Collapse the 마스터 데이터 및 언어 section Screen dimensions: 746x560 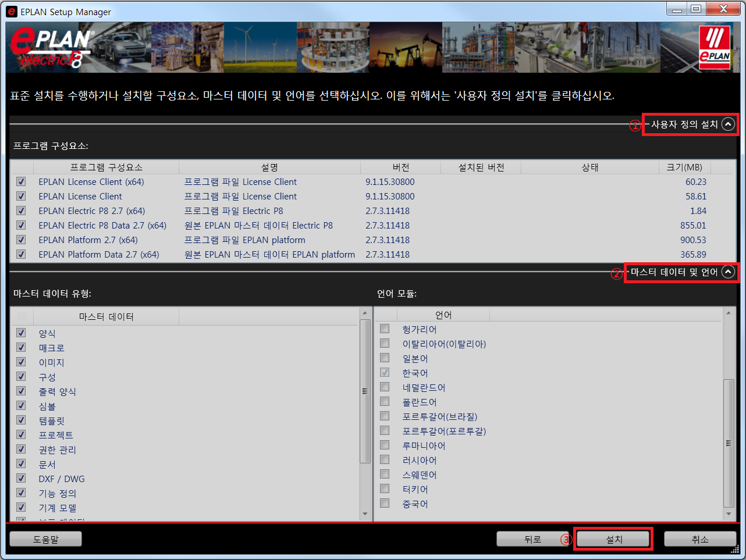pos(728,272)
